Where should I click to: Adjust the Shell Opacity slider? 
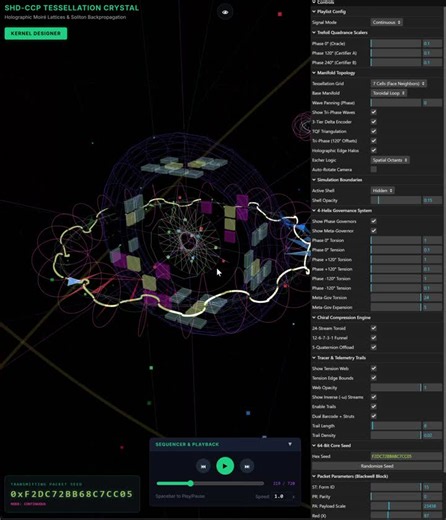(x=396, y=200)
